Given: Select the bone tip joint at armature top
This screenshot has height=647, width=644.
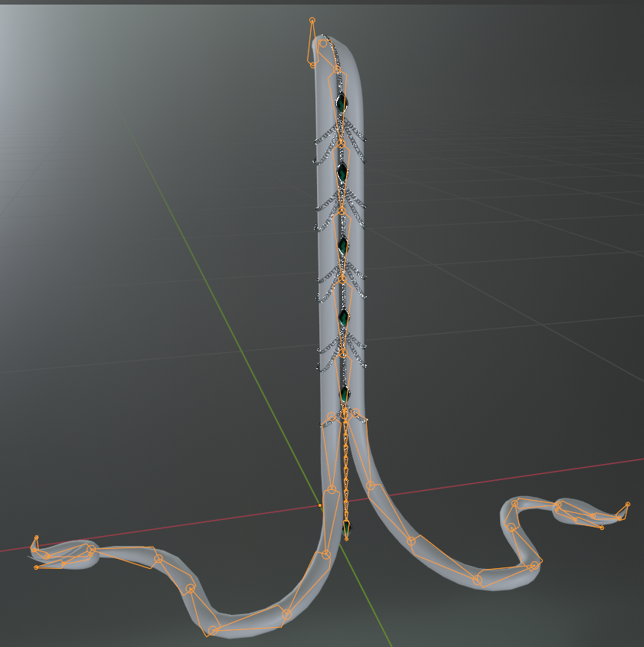Looking at the screenshot, I should pyautogui.click(x=312, y=20).
